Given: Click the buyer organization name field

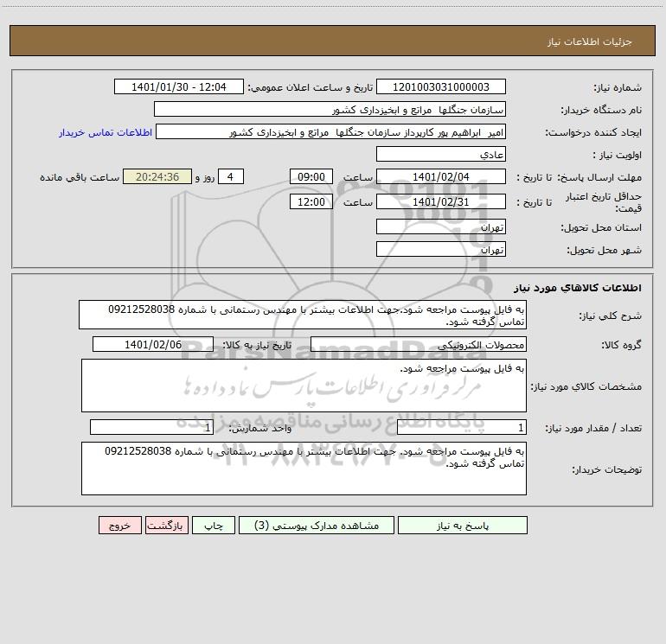Looking at the screenshot, I should point(330,109).
